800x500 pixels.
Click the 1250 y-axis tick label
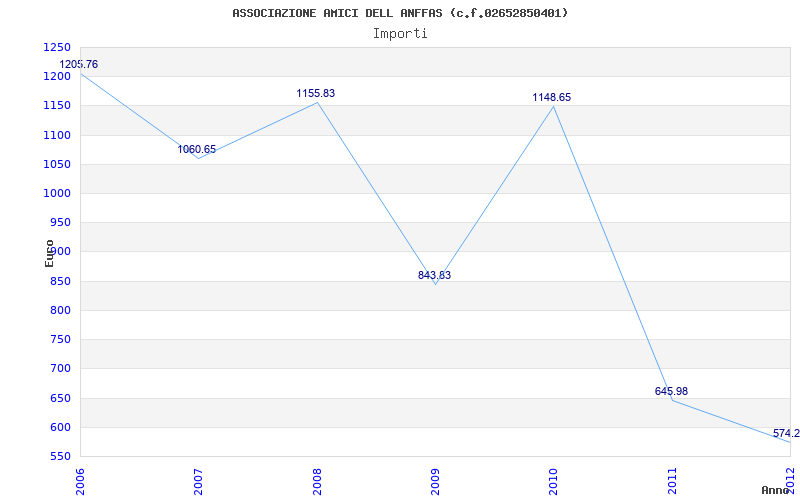coord(57,47)
